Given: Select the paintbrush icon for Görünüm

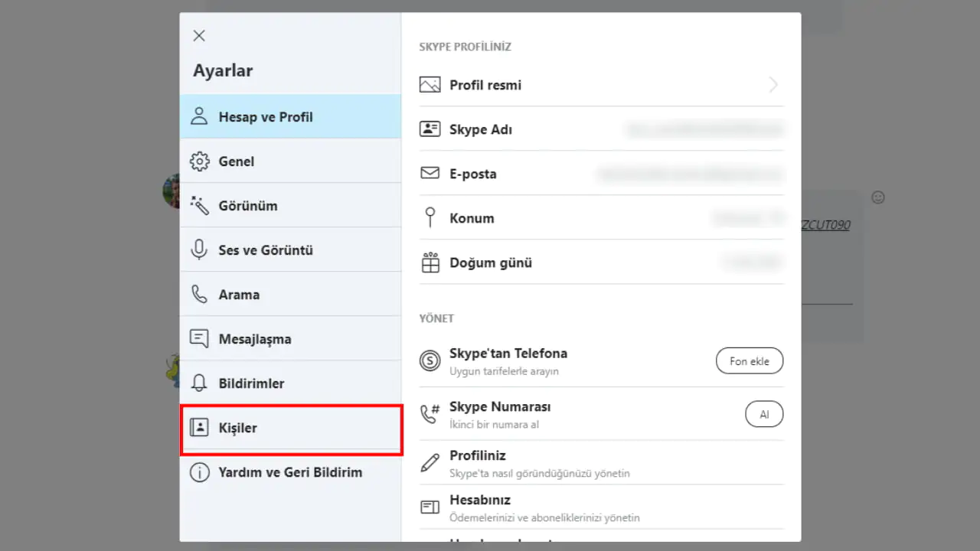Looking at the screenshot, I should click(x=199, y=205).
